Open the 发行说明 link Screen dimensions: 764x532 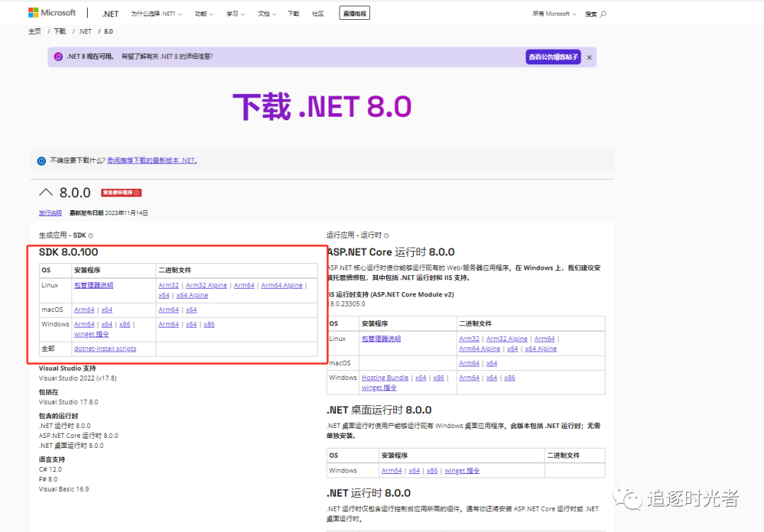pos(50,213)
